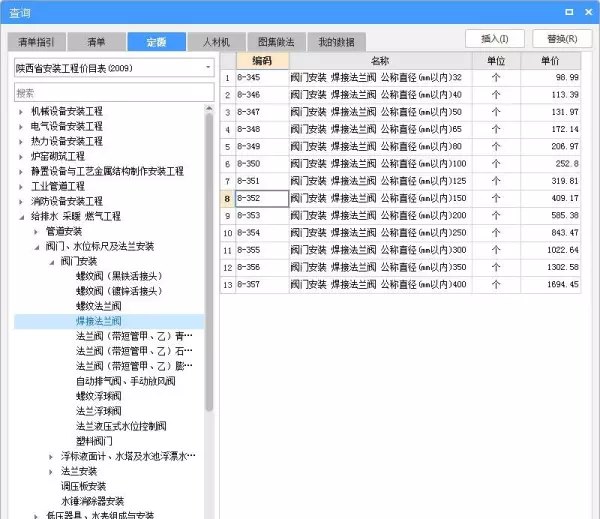
Task: Click the 单位 column header
Action: click(x=496, y=60)
